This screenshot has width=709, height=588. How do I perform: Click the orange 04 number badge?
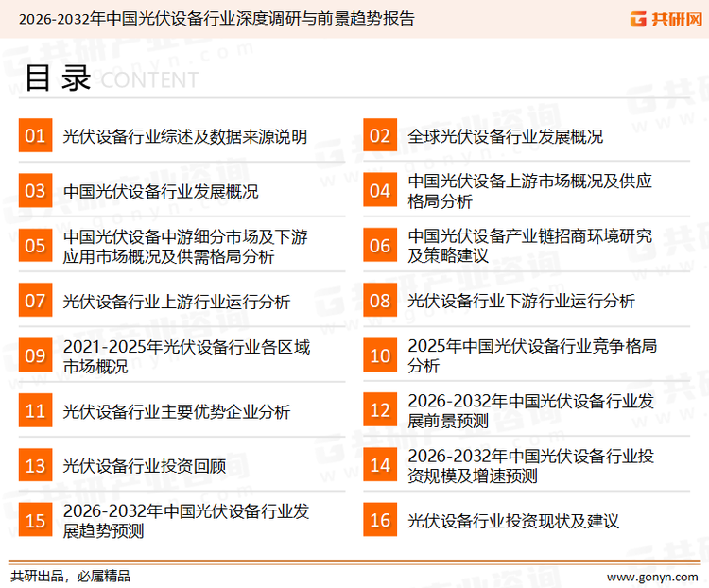point(380,190)
